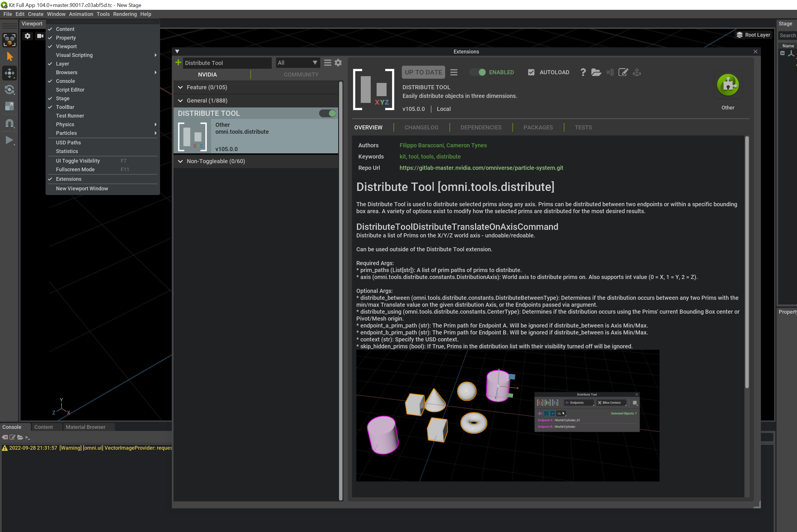The image size is (797, 532).
Task: Click the Stage panel Search field
Action: pos(787,35)
